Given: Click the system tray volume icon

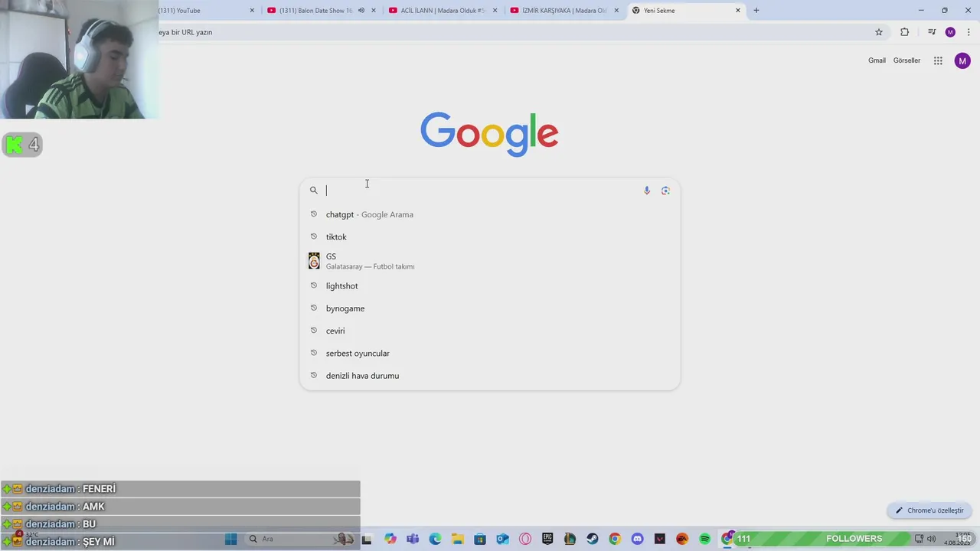Looking at the screenshot, I should click(x=931, y=539).
